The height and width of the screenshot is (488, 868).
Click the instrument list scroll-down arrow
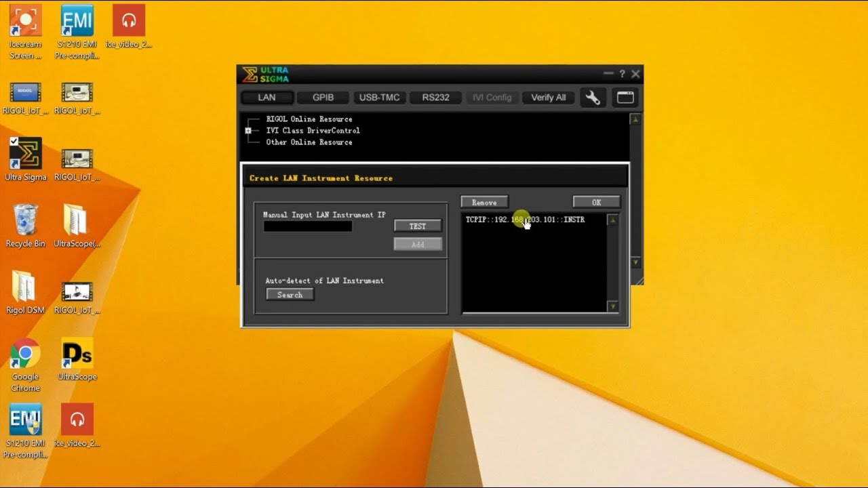pyautogui.click(x=612, y=306)
